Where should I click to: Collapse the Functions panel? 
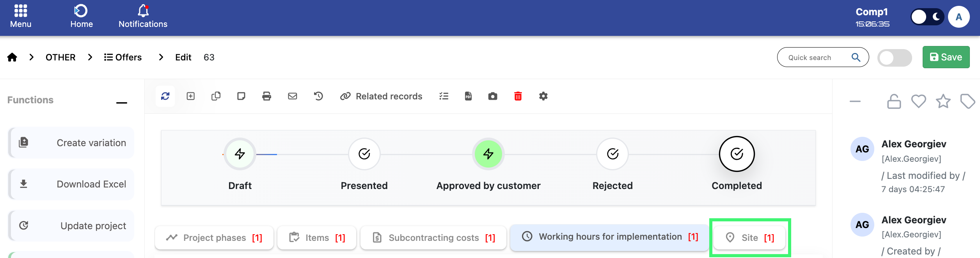pos(121,102)
